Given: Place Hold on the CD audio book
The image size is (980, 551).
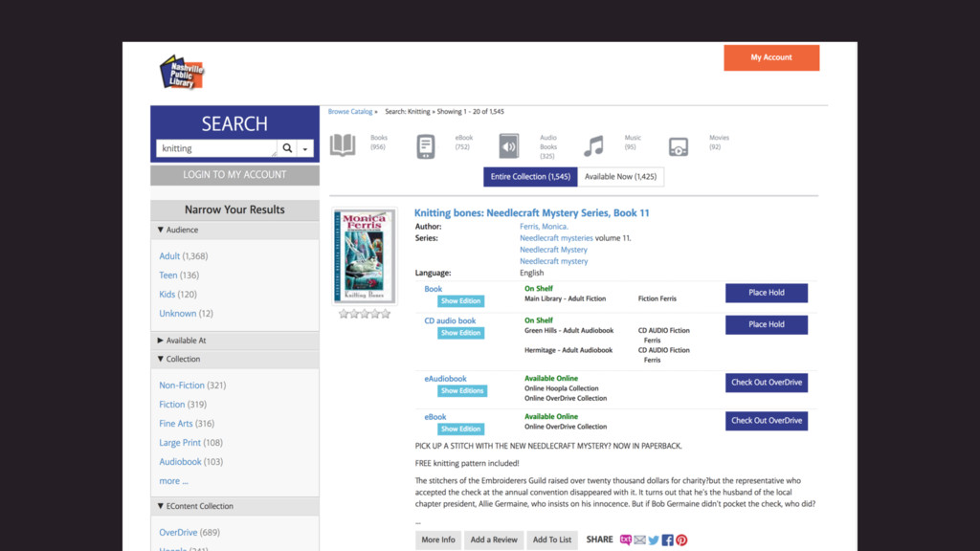Looking at the screenshot, I should [x=767, y=325].
